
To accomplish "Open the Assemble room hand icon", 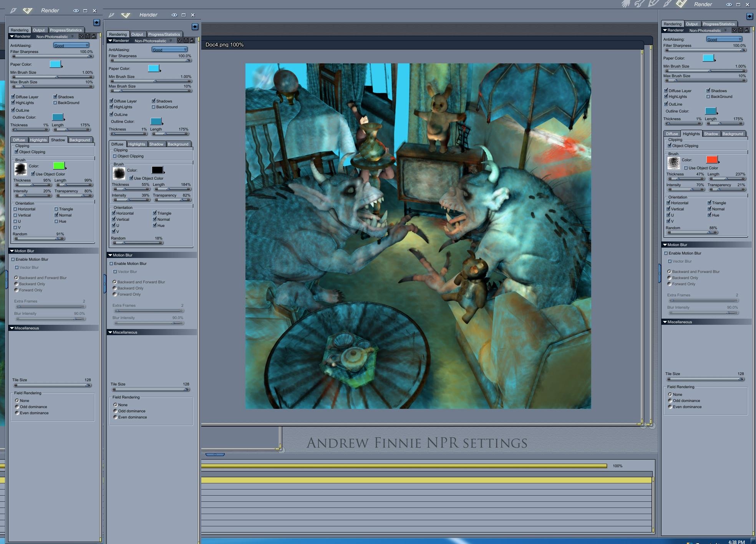I will click(x=626, y=4).
